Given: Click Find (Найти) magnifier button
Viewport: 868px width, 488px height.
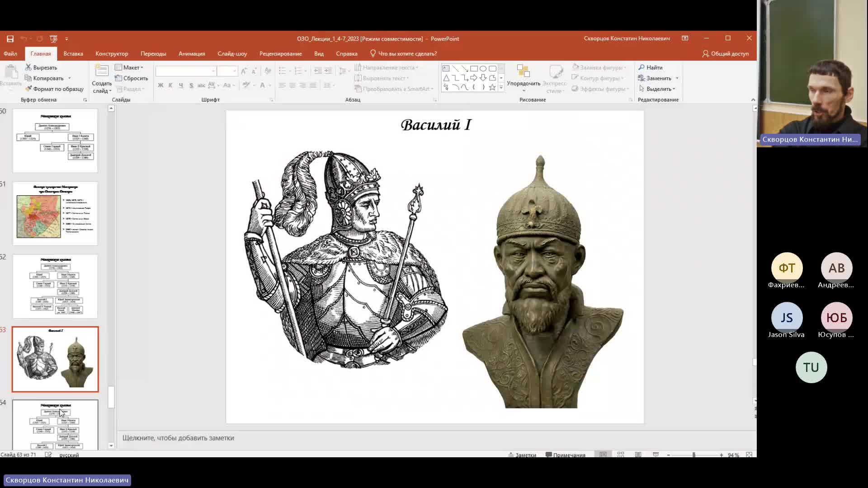Looking at the screenshot, I should pos(651,67).
